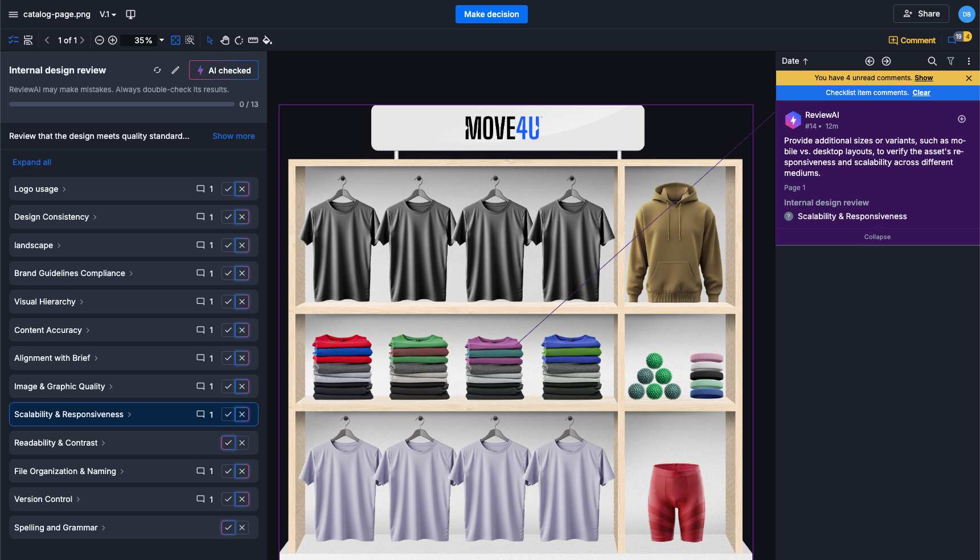Open the comments panel more options menu

point(969,61)
